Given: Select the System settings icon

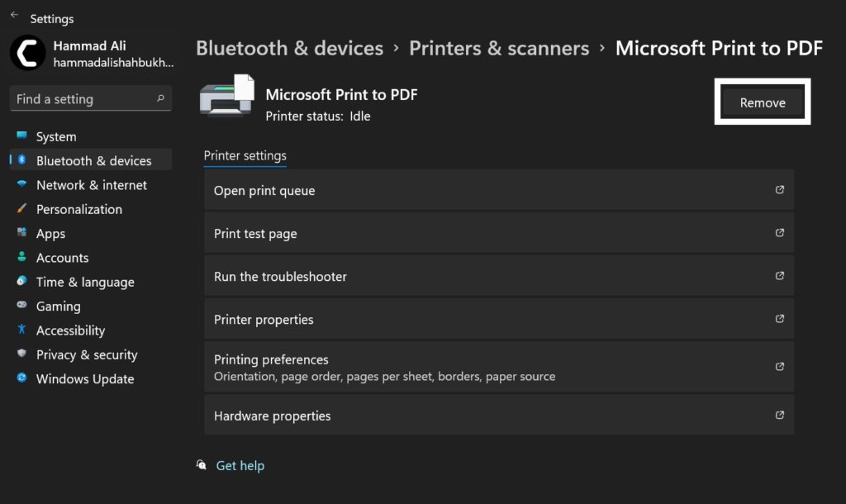Looking at the screenshot, I should pyautogui.click(x=21, y=136).
